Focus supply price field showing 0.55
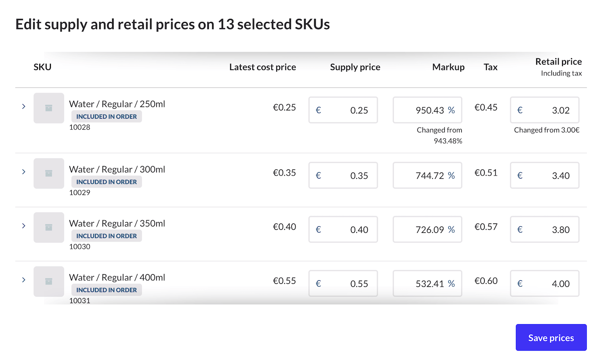Screen dimensions: 604x364 [x=343, y=284]
